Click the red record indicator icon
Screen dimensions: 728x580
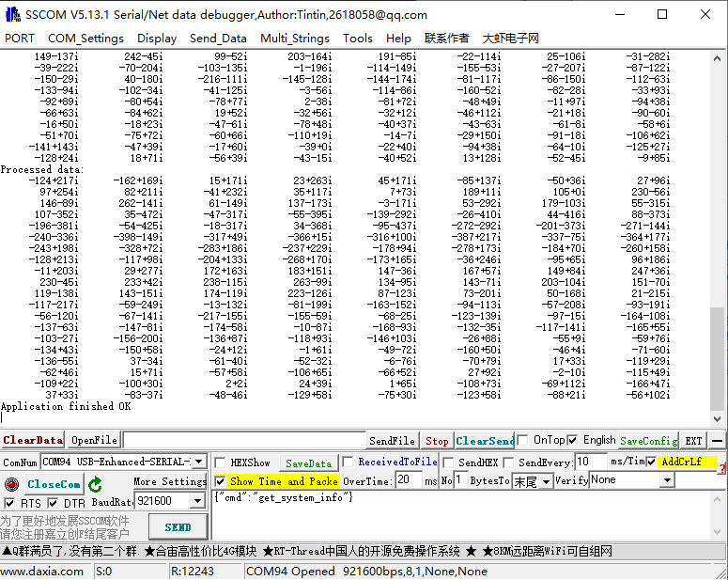pos(11,484)
